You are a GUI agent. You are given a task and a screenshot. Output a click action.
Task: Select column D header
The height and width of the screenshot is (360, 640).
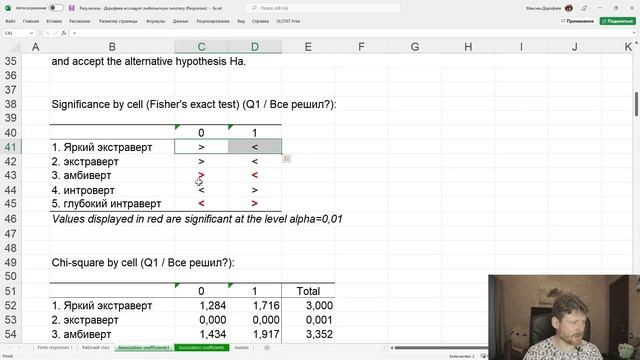tap(255, 47)
